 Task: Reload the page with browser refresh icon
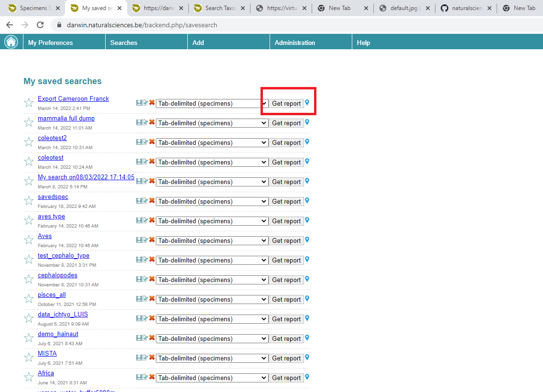40,25
